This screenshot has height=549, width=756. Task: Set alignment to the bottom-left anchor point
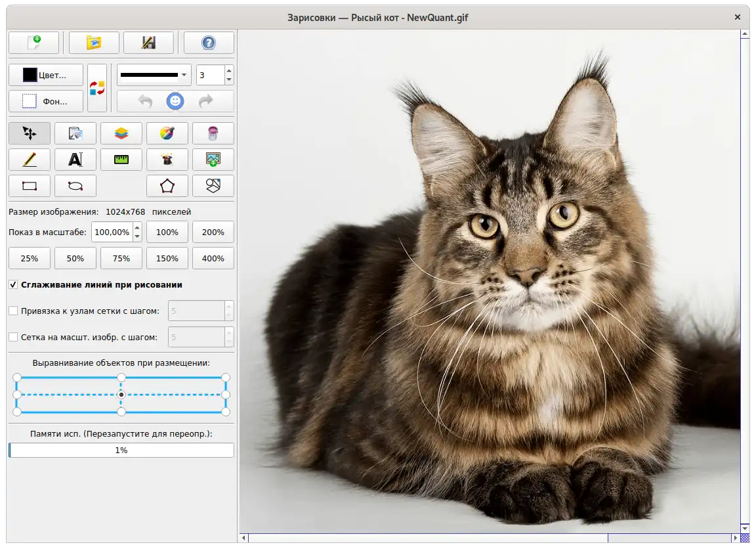tap(17, 412)
